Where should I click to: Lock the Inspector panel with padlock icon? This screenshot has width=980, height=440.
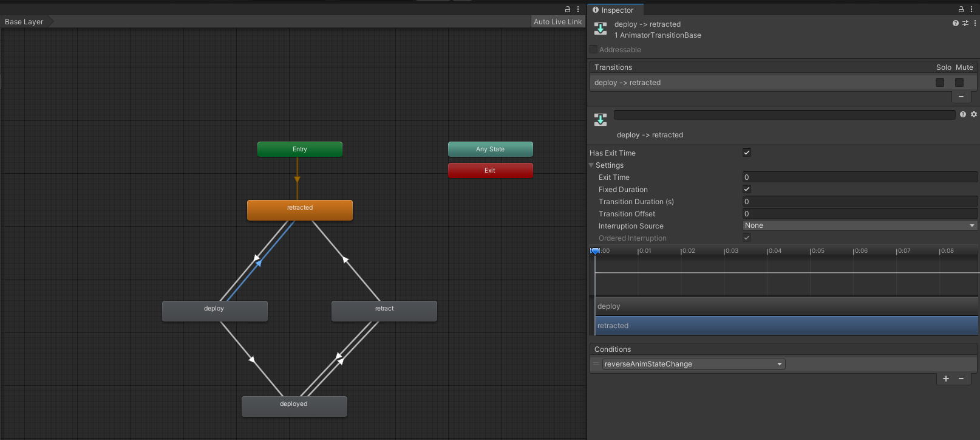[x=961, y=9]
